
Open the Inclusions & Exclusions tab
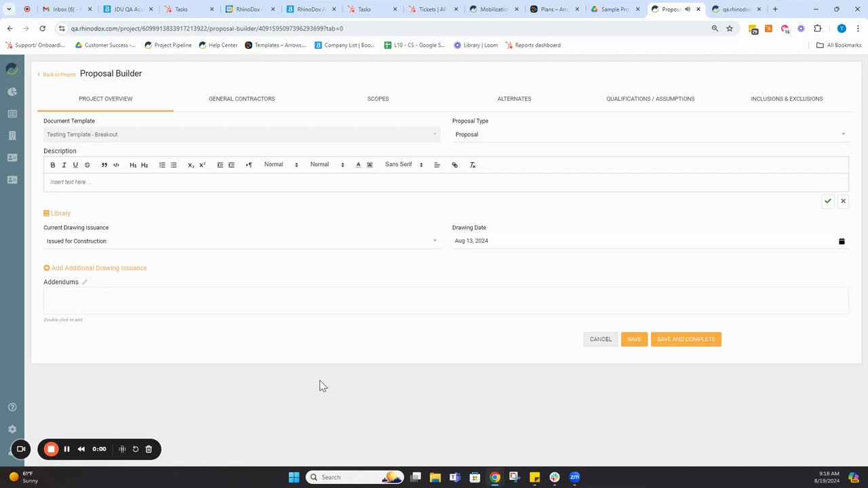pos(787,99)
